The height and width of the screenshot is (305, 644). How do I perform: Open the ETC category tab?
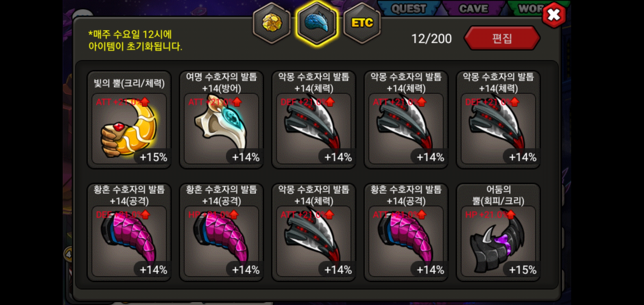362,23
